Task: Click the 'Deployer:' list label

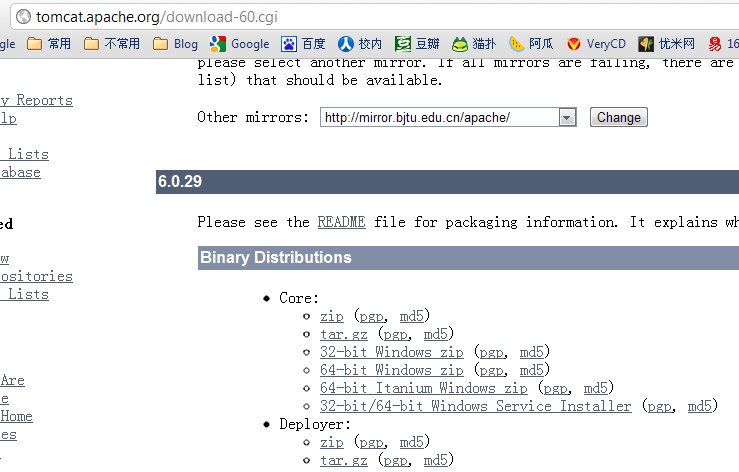Action: (x=315, y=424)
